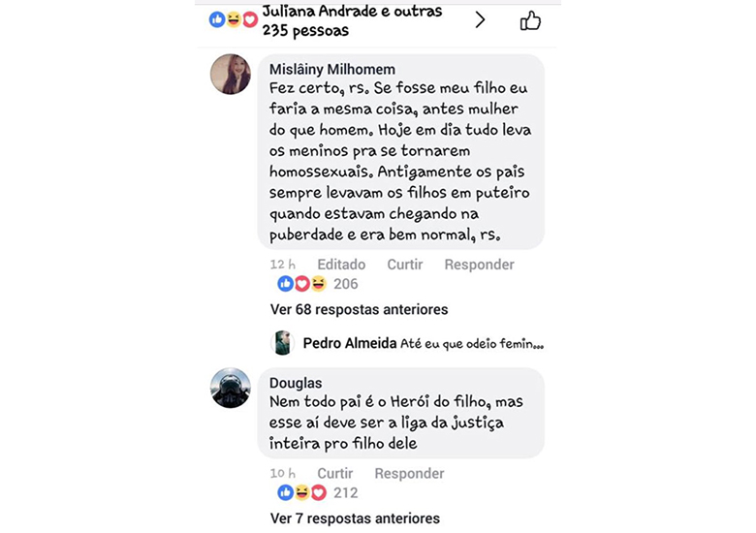Viewport: 756px width, 533px height.
Task: Open reactions with 212 count
Action: coord(318,493)
